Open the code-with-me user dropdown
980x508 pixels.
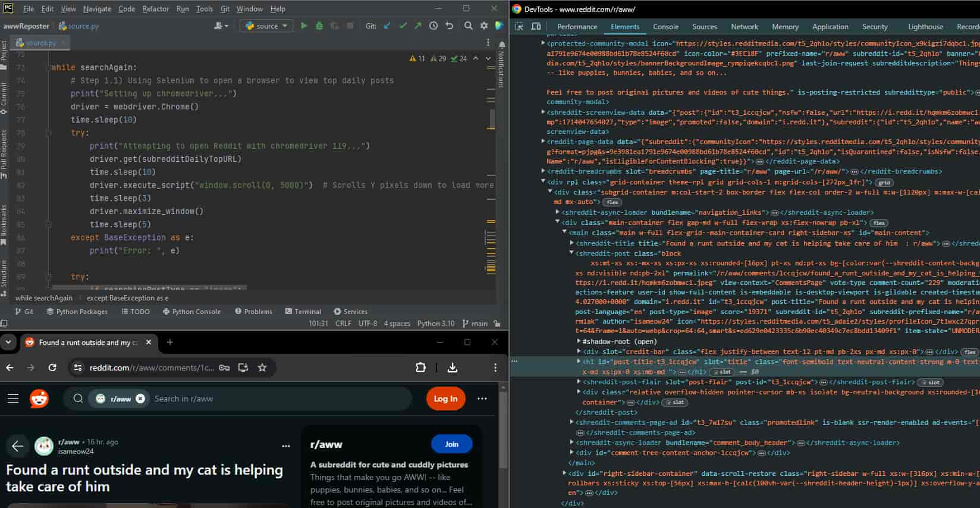[x=221, y=26]
